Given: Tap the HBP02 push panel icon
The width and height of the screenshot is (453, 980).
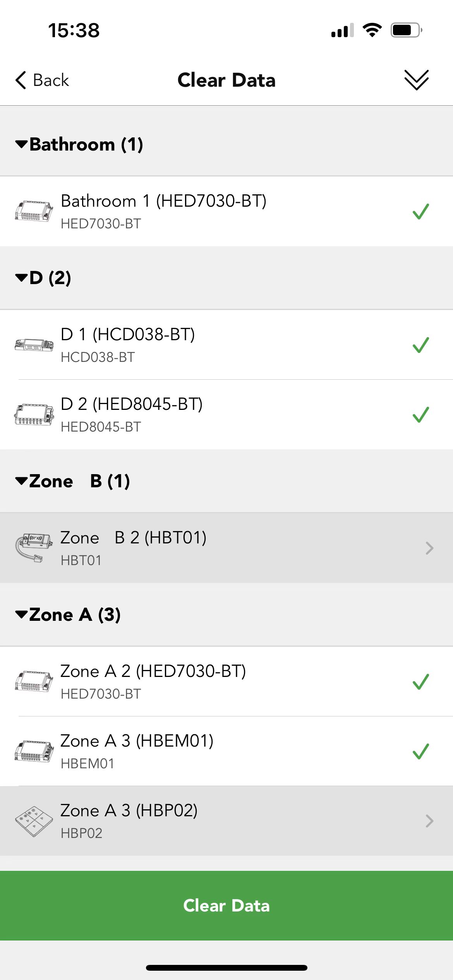Looking at the screenshot, I should tap(34, 821).
